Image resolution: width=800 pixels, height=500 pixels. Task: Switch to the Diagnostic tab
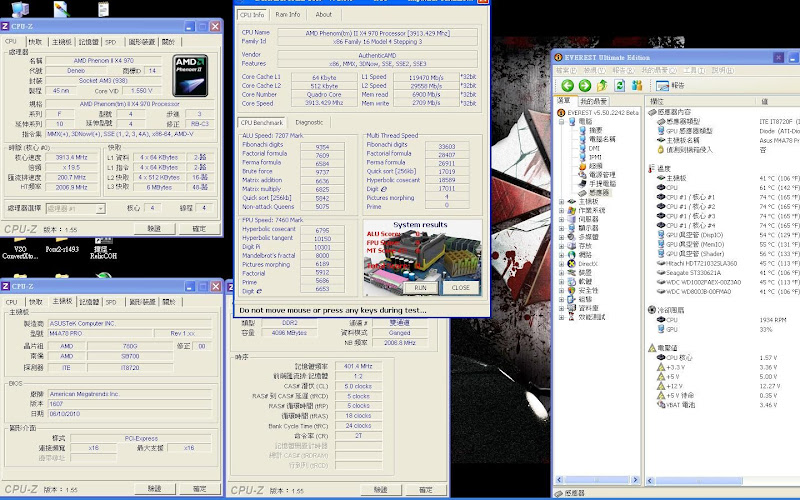(x=309, y=122)
